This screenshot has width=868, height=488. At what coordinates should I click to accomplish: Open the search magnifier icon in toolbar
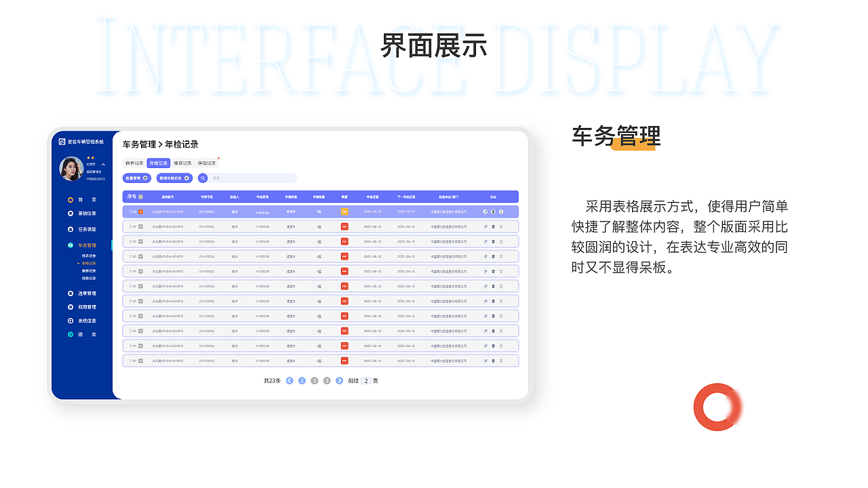pos(203,178)
